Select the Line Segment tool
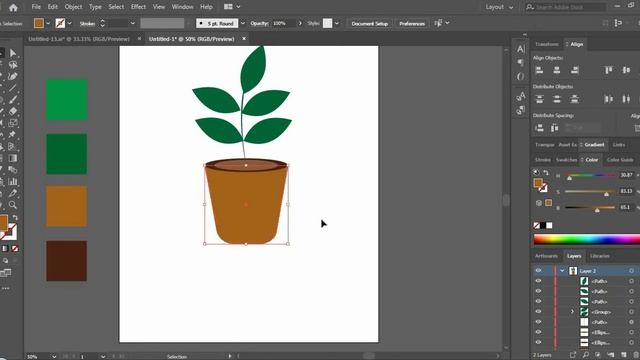The height and width of the screenshot is (360, 640). tap(13, 88)
